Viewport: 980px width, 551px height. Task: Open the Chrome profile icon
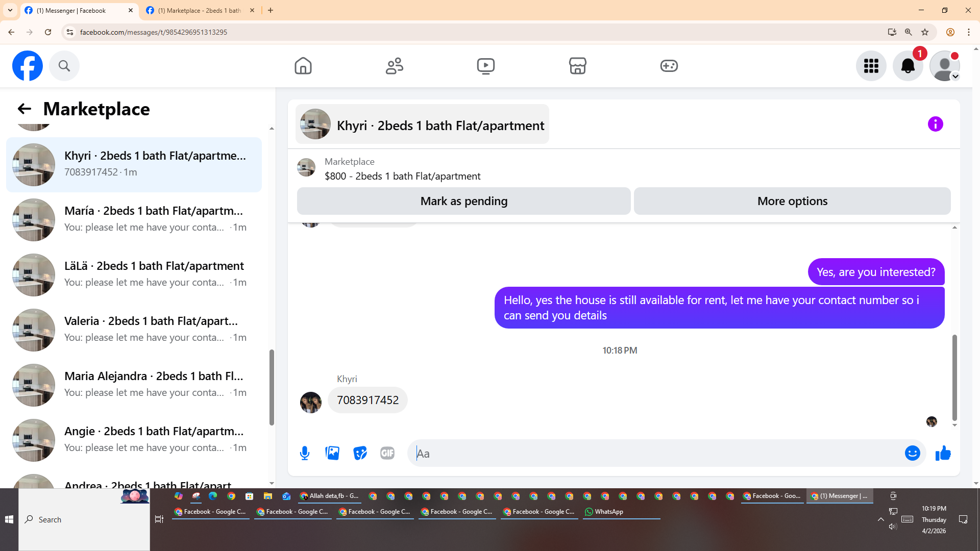[950, 32]
